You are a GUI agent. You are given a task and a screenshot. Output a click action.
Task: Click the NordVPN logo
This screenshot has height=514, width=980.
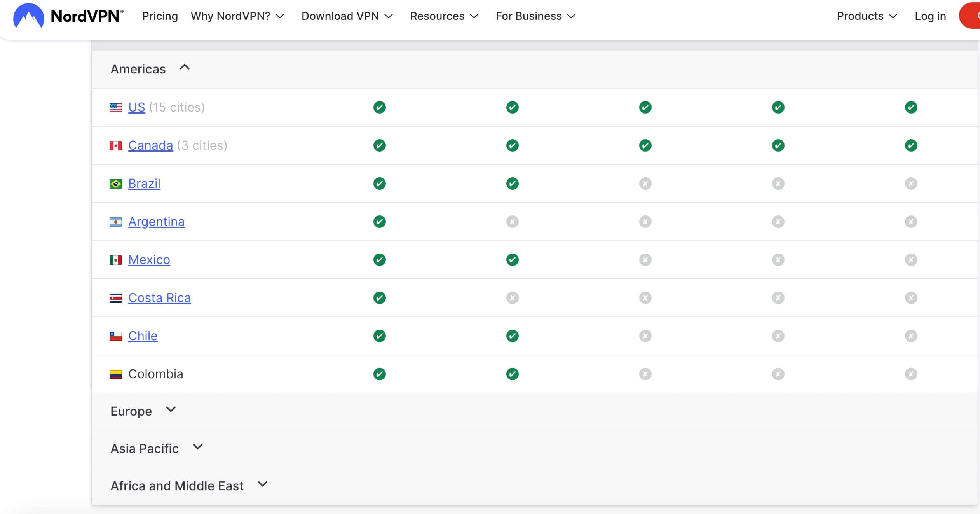67,16
